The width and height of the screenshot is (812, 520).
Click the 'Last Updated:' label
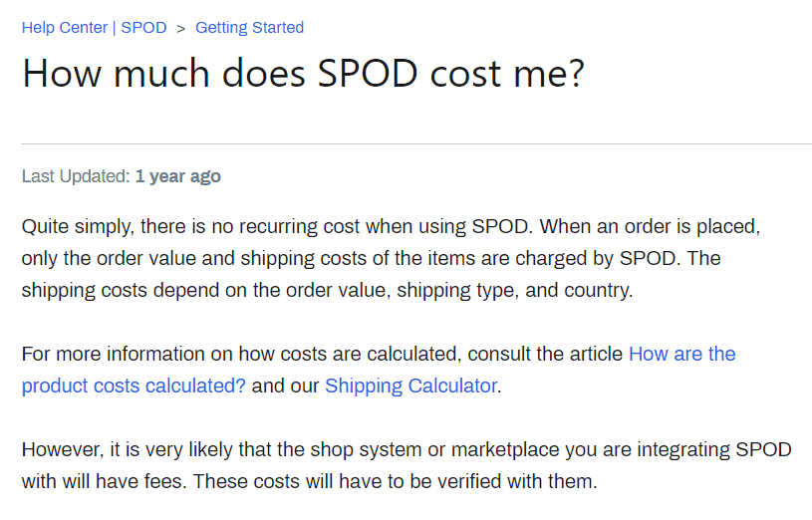click(76, 176)
